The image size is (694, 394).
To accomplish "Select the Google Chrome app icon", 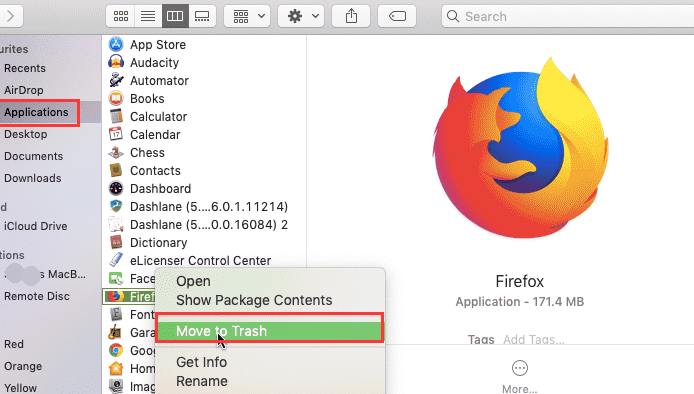I will tap(116, 350).
